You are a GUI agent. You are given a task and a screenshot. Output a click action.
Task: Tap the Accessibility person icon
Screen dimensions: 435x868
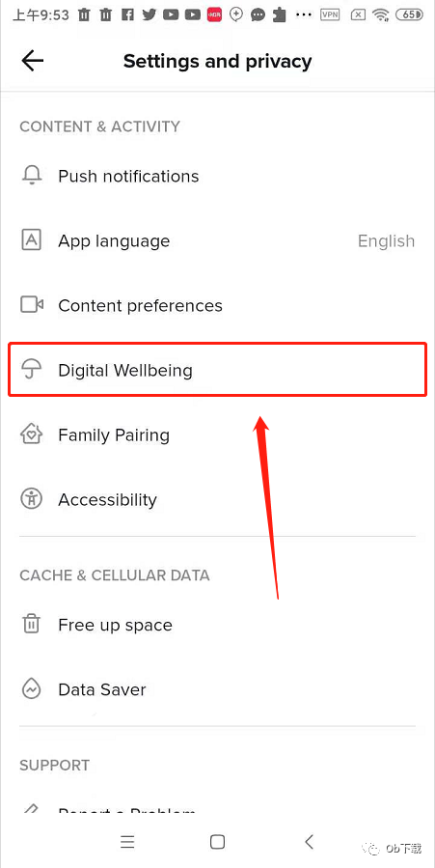click(32, 499)
